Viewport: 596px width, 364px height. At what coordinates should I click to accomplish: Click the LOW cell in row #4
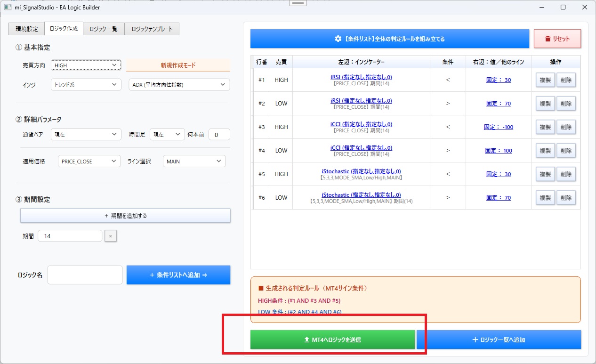pos(281,151)
